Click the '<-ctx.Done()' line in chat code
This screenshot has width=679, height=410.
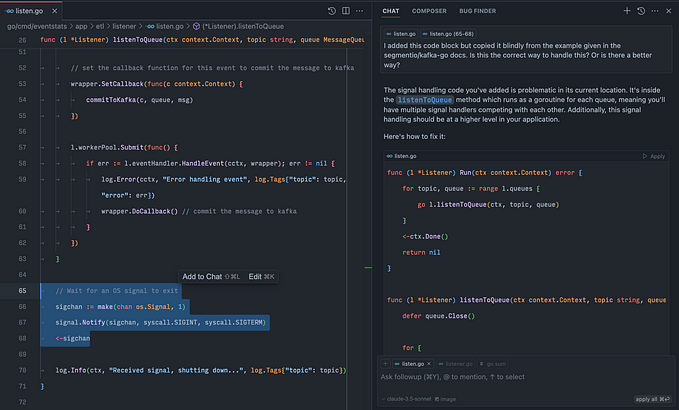(x=425, y=236)
